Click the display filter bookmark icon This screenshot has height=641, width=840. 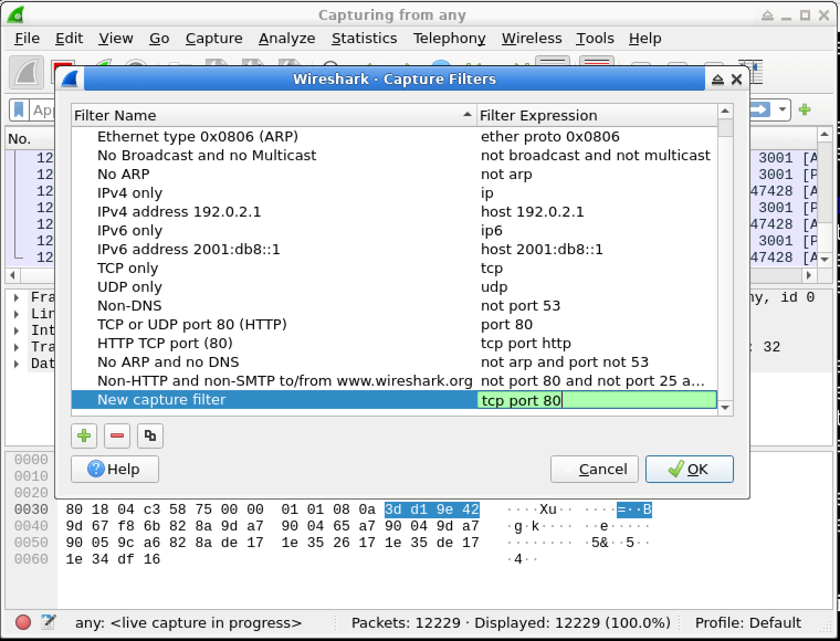tap(19, 110)
